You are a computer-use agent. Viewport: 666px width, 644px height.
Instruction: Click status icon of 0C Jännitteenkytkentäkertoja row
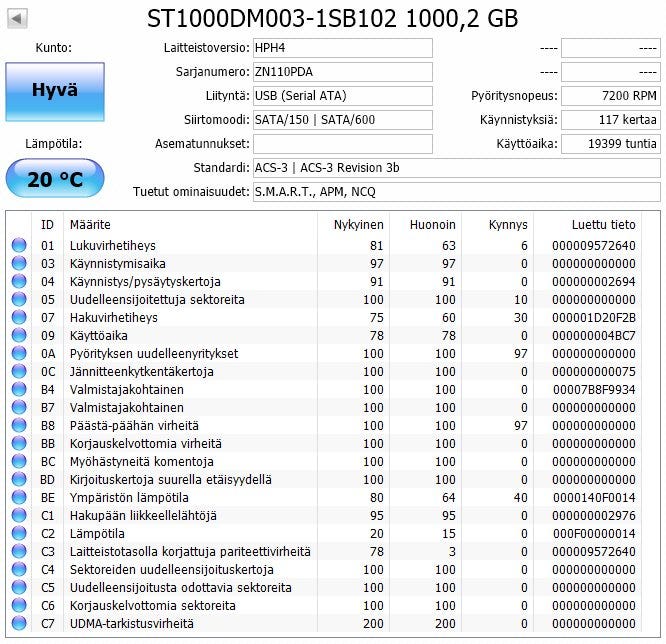[x=19, y=371]
